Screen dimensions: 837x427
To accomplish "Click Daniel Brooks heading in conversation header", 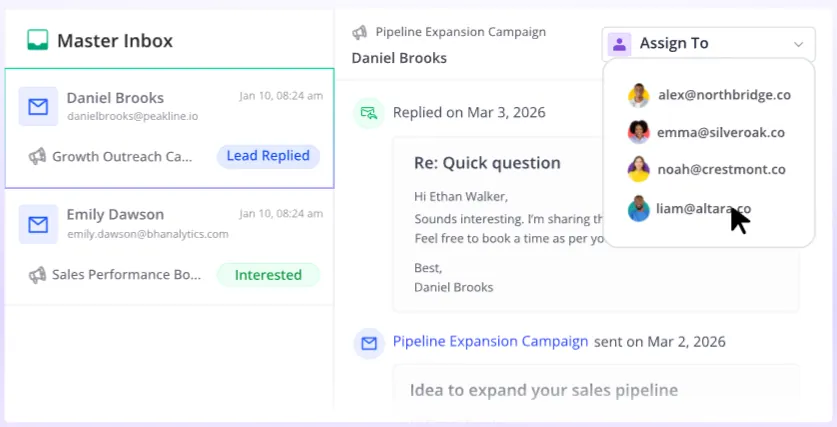I will pyautogui.click(x=399, y=58).
